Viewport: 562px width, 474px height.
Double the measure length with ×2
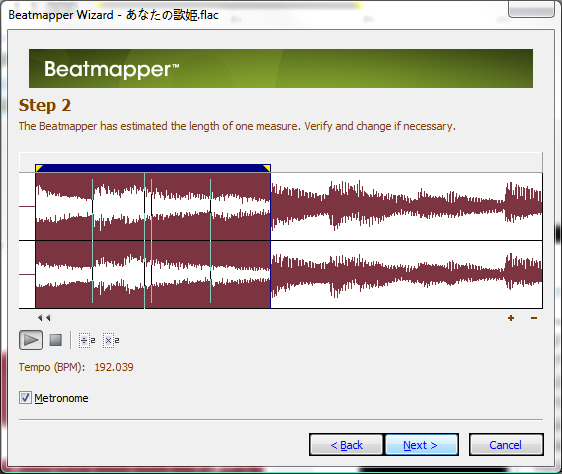click(111, 340)
